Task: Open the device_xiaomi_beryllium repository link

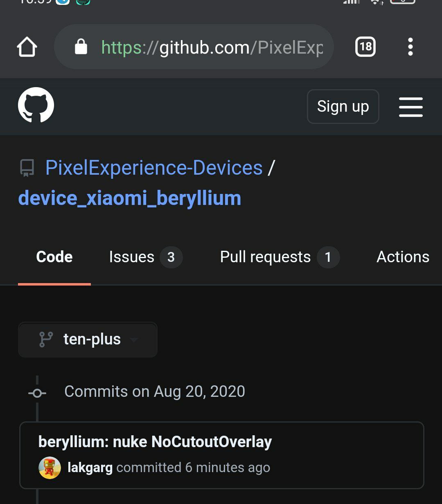Action: (130, 198)
